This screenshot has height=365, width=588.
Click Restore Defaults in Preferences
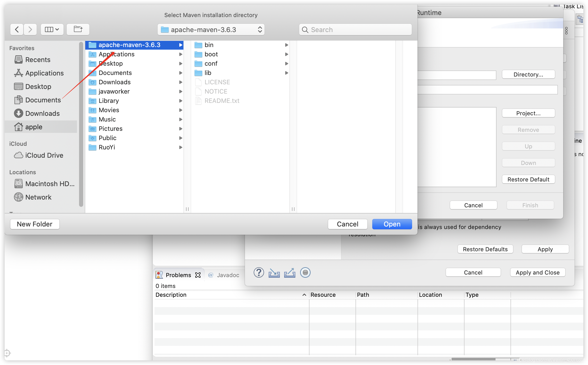click(x=485, y=249)
